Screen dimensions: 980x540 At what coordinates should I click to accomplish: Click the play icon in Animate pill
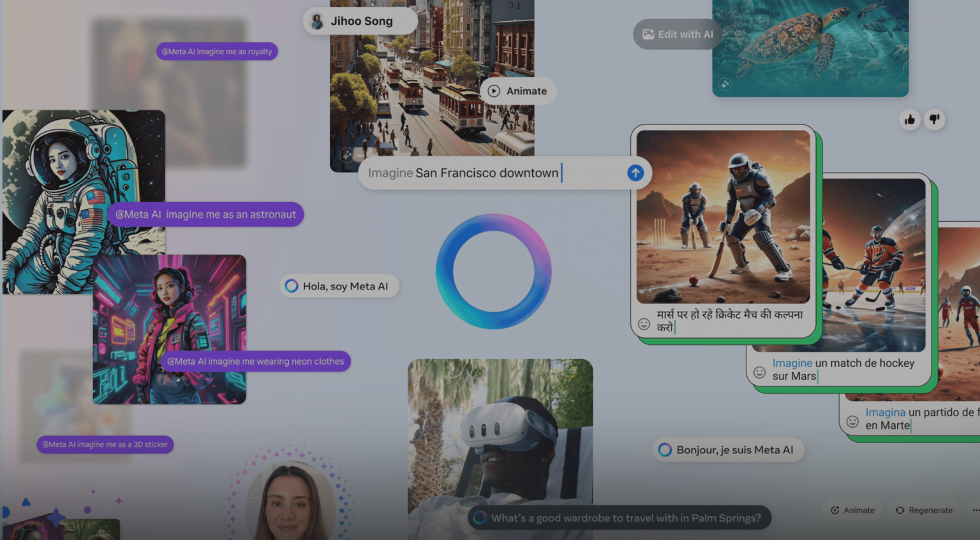[x=494, y=91]
